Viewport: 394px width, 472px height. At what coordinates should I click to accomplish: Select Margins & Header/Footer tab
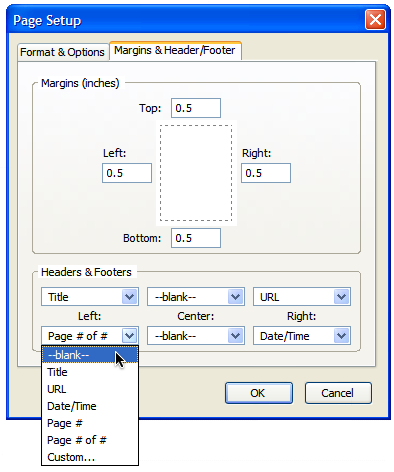pos(175,51)
